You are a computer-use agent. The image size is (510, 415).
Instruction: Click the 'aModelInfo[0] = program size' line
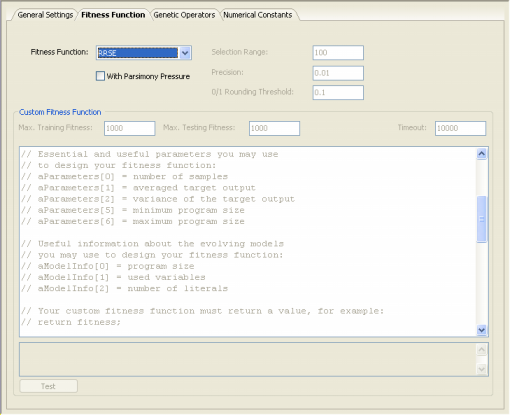pos(108,266)
